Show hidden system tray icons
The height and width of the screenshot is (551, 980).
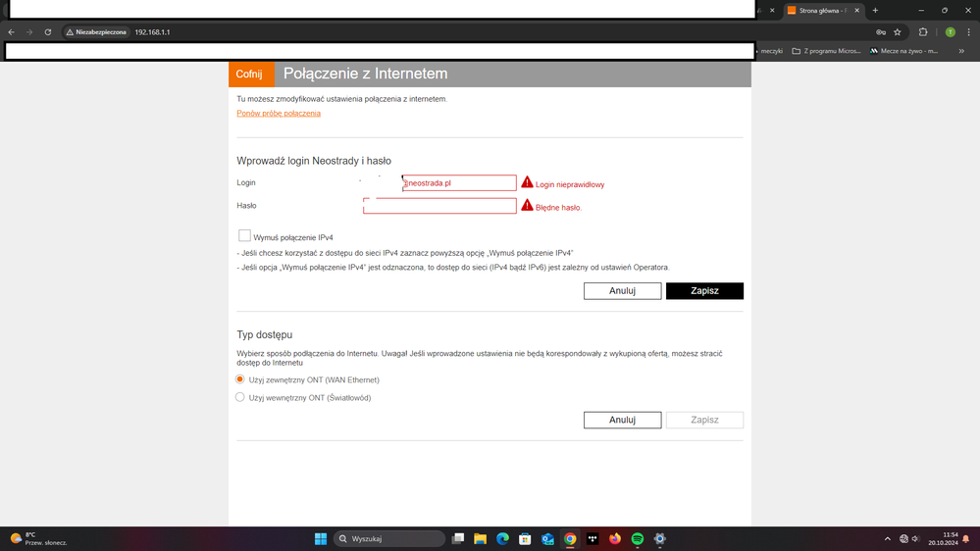[887, 538]
